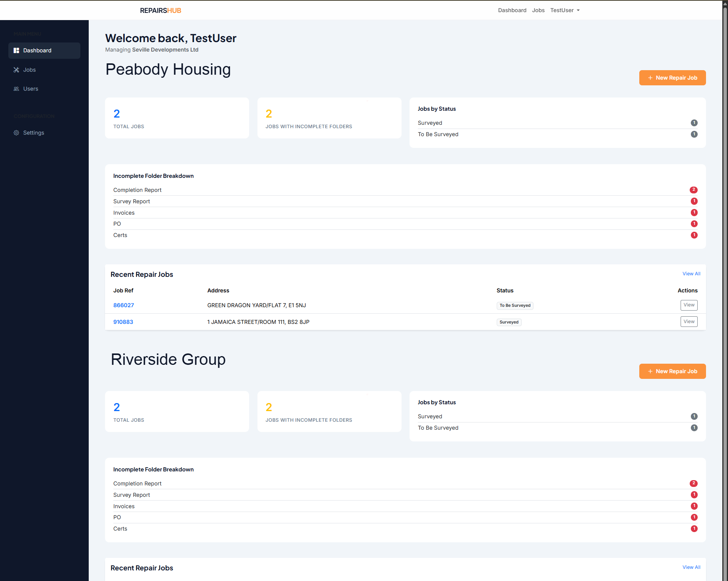
Task: Click View All for Riverside recent jobs
Action: (691, 567)
